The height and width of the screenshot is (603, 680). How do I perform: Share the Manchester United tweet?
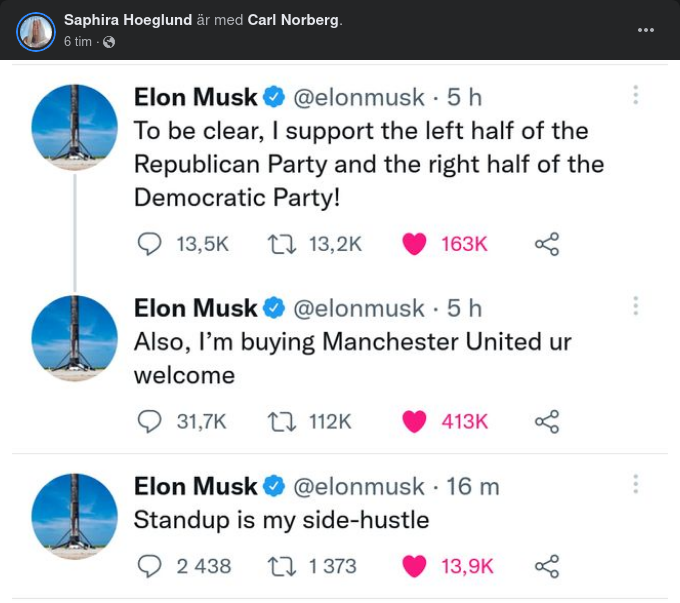(x=547, y=421)
